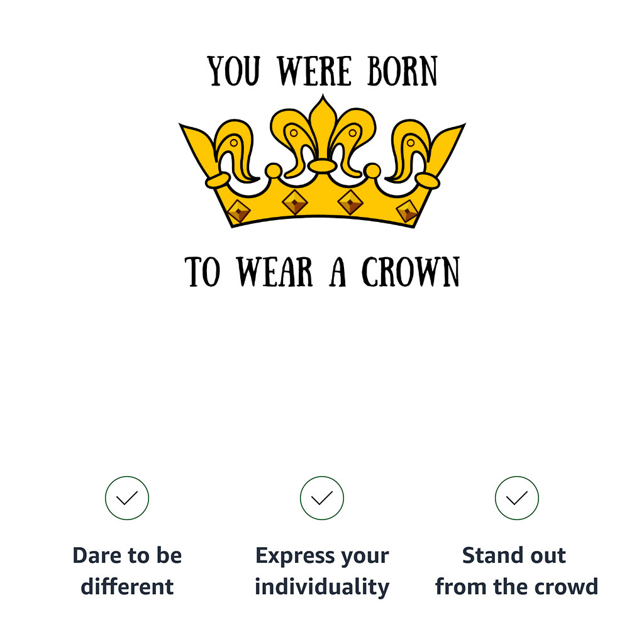Click the word "YOU" in the heading
The image size is (644, 644).
coord(234,71)
